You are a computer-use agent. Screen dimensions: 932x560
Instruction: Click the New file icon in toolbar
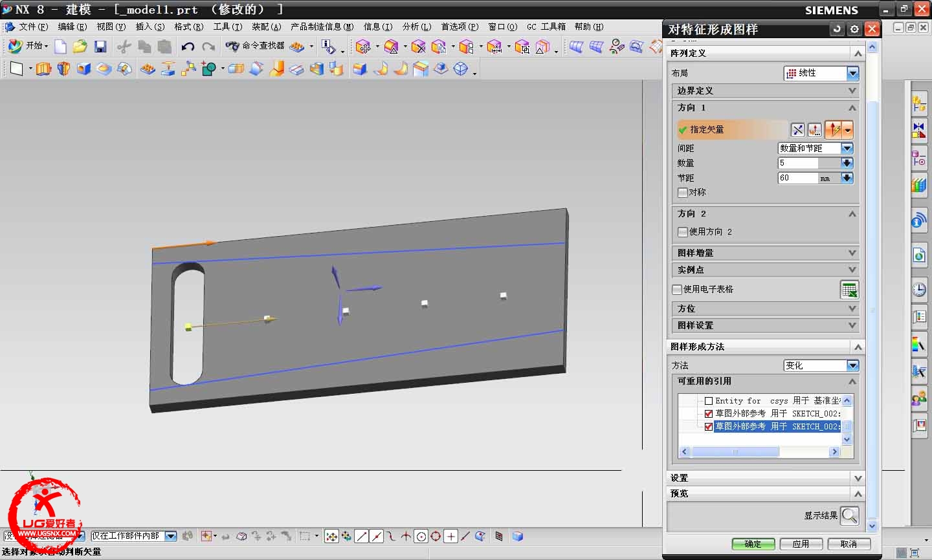60,47
